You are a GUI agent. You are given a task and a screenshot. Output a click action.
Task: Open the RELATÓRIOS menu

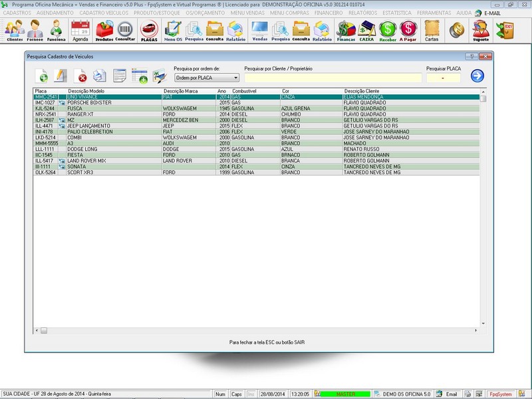pos(362,13)
